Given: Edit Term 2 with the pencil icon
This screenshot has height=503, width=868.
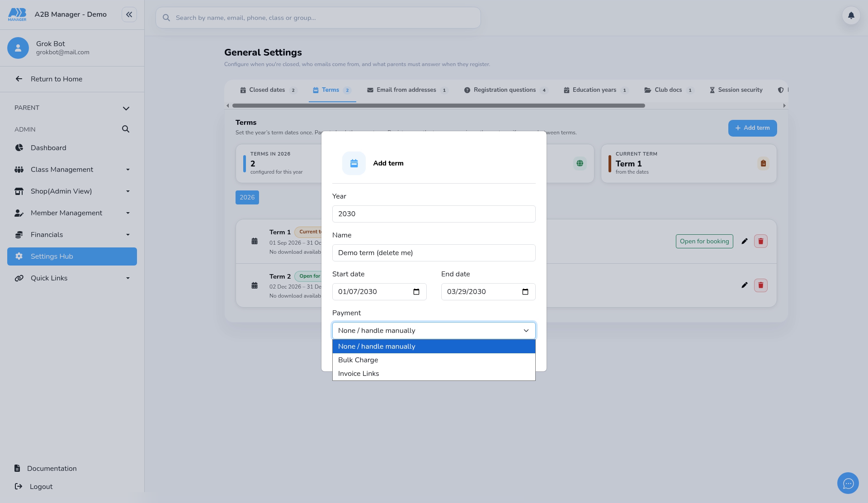Looking at the screenshot, I should point(744,285).
